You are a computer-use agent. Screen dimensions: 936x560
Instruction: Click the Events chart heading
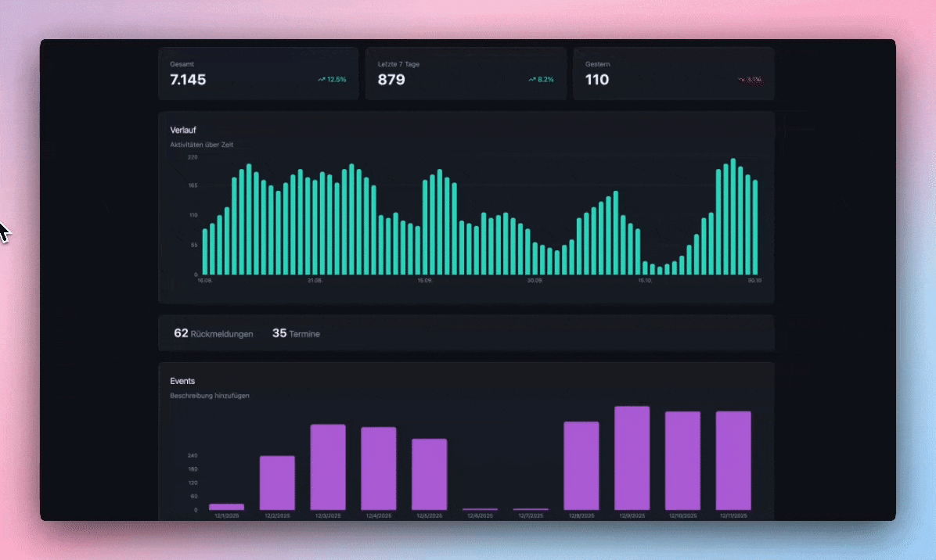click(182, 381)
